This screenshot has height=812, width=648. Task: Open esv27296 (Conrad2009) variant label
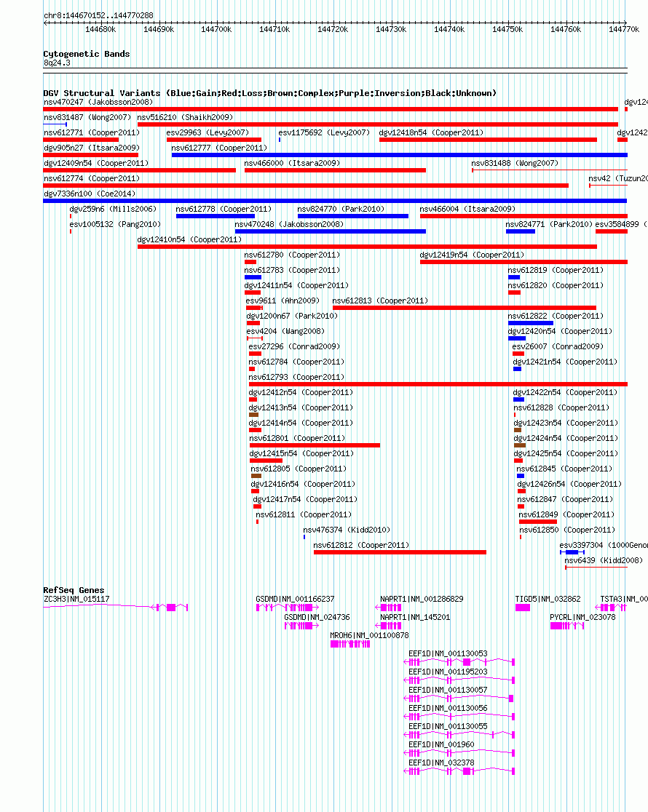click(x=294, y=346)
